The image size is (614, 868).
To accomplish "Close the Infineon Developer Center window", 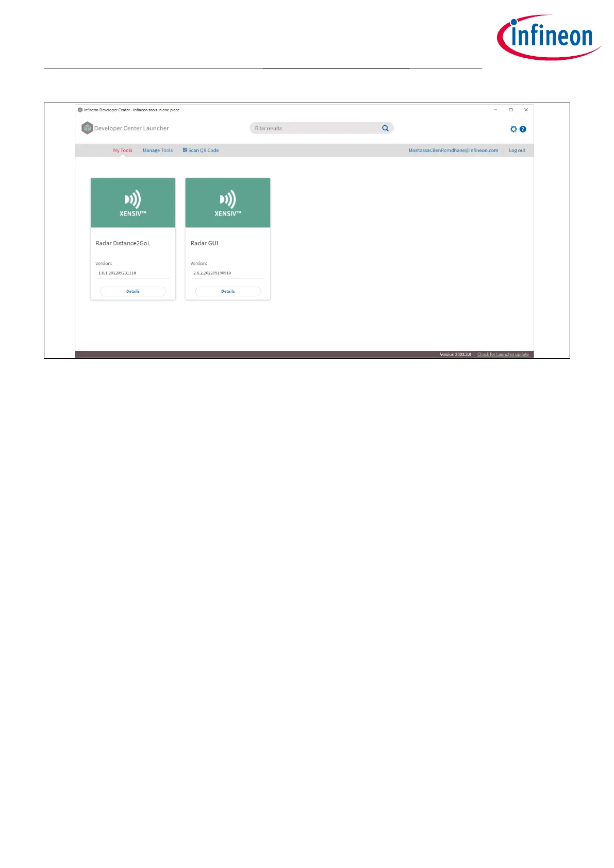I will tap(526, 110).
